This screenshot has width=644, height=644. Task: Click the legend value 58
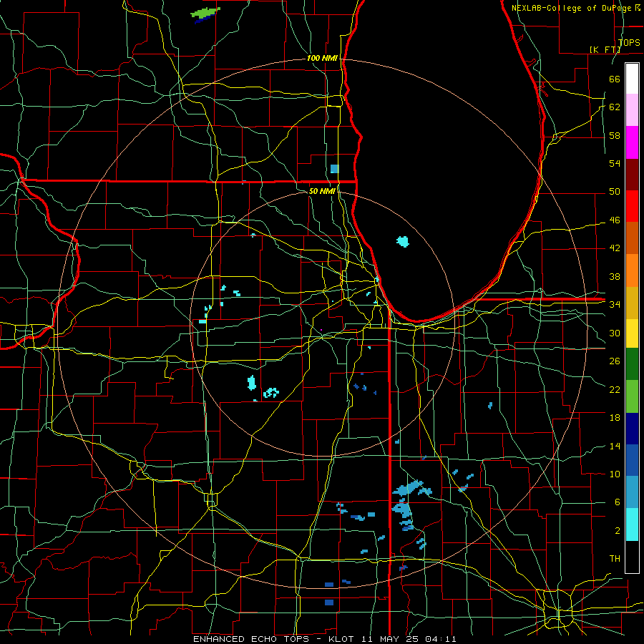click(615, 135)
